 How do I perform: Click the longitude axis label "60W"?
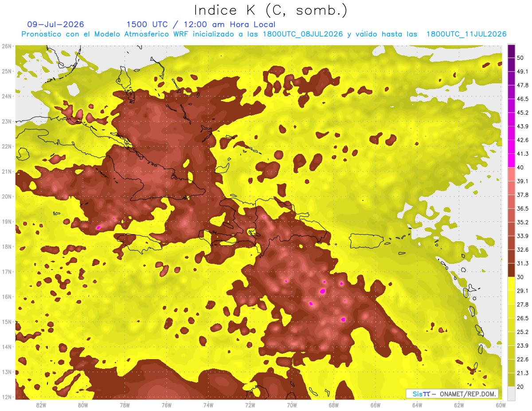tap(501, 405)
